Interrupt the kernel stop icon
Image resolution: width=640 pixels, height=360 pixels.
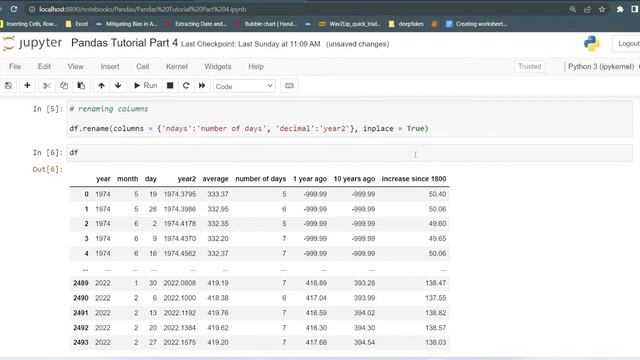pyautogui.click(x=170, y=86)
